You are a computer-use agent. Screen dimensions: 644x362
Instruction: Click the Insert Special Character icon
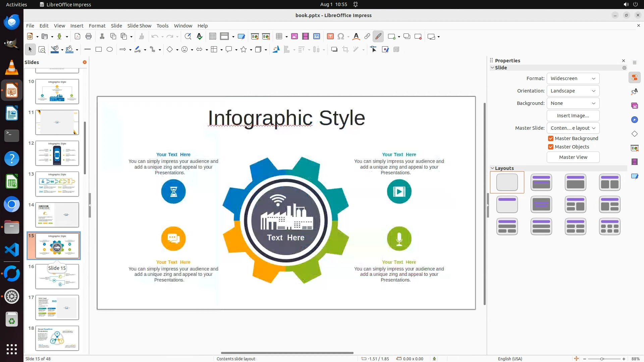click(x=341, y=37)
